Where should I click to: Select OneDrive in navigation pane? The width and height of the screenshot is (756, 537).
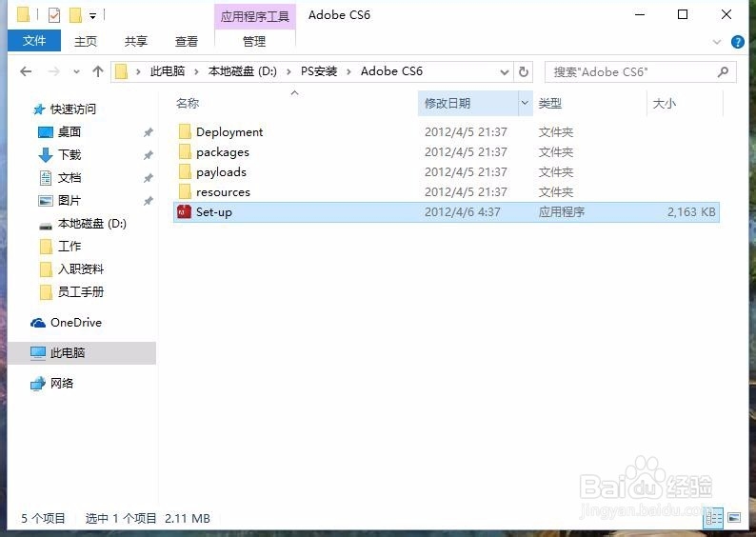point(76,323)
